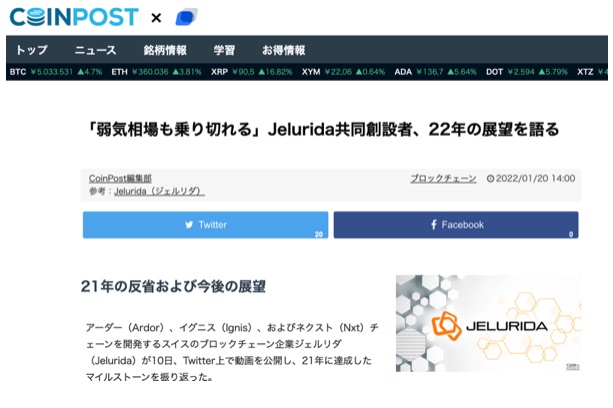Click the heading 21年の反省および今後の展望

[173, 286]
